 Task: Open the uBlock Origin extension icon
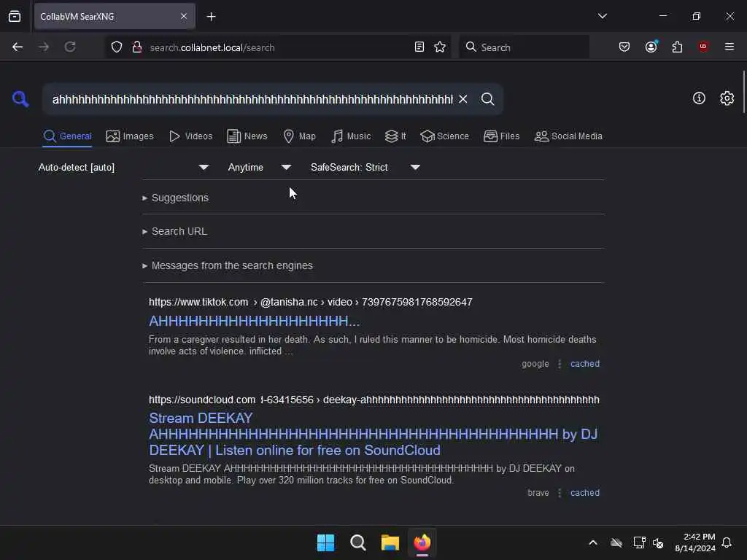(x=703, y=47)
